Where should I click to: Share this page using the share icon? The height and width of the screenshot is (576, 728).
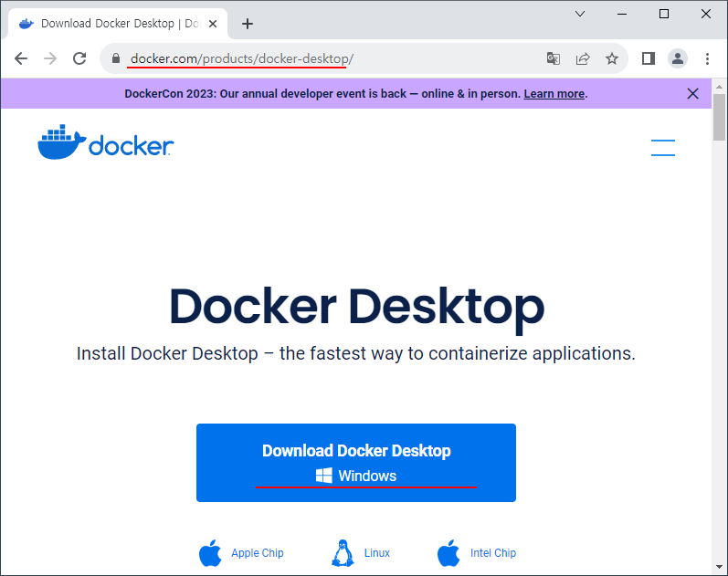pyautogui.click(x=583, y=58)
